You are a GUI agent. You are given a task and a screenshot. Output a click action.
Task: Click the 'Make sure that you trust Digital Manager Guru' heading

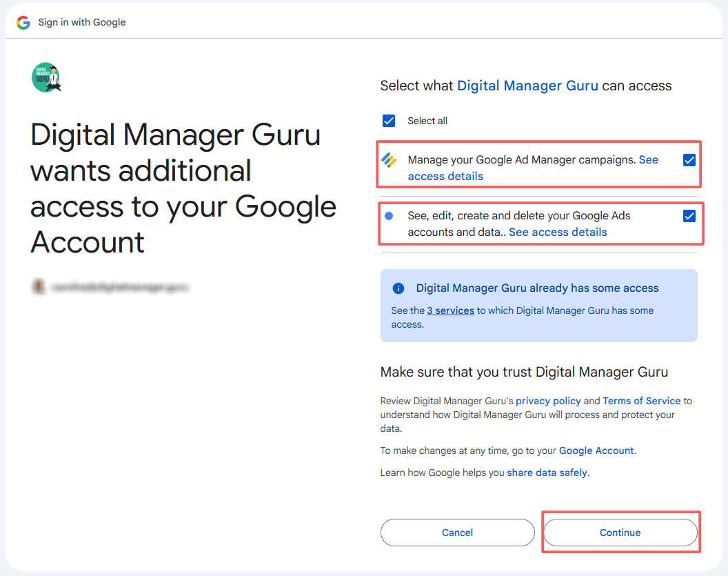[524, 372]
